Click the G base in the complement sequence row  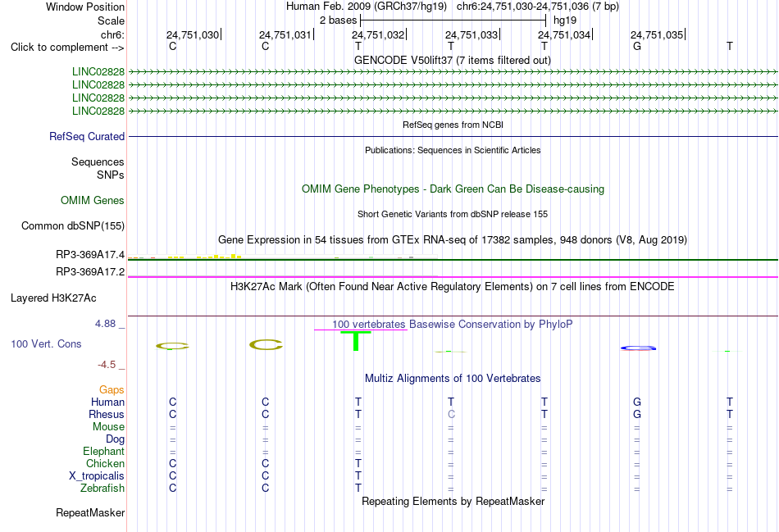point(637,46)
